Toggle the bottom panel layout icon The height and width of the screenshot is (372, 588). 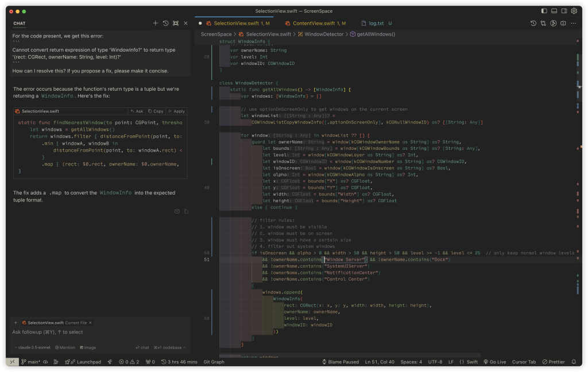pyautogui.click(x=554, y=11)
